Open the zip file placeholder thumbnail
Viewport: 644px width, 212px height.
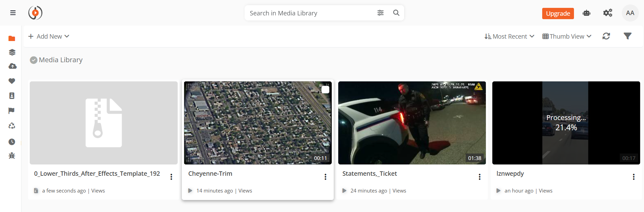pyautogui.click(x=104, y=123)
